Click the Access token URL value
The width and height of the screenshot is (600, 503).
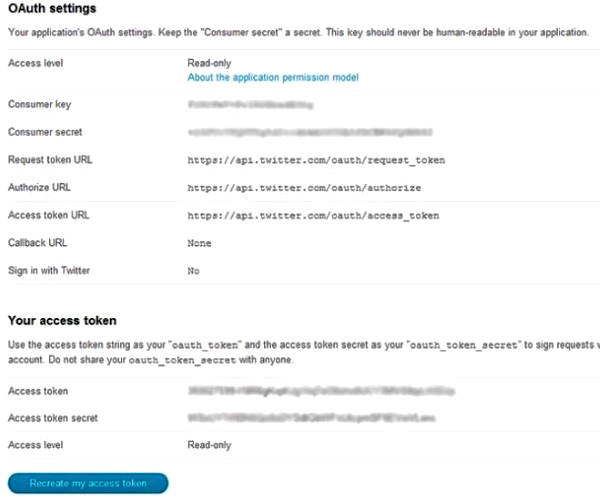tap(313, 215)
